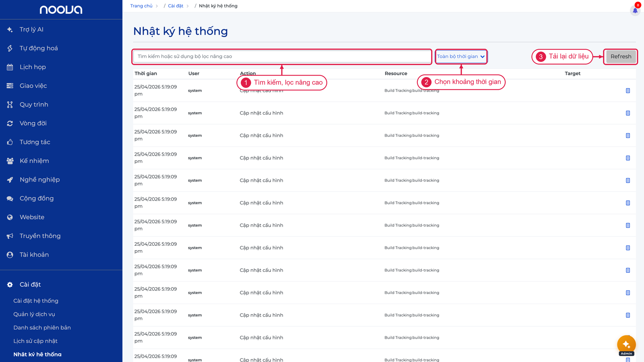Viewport: 644px width, 362px height.
Task: Open Lịch sử cập nhật submenu
Action: pos(35,341)
